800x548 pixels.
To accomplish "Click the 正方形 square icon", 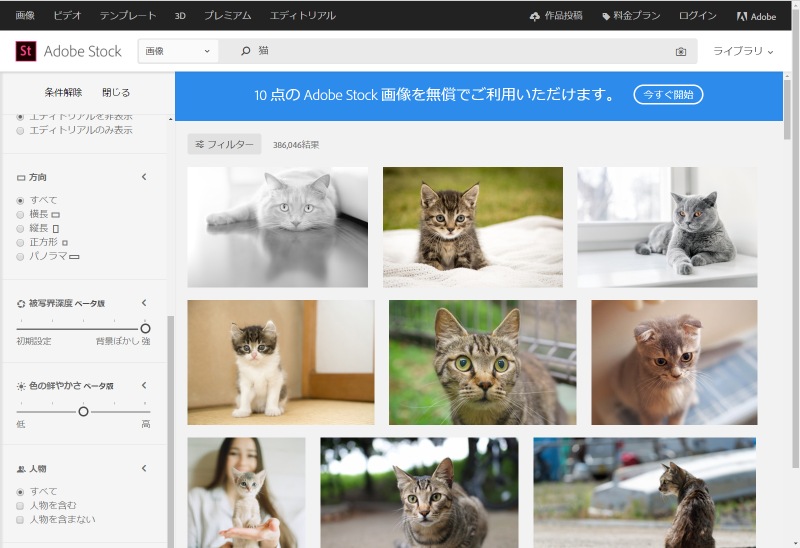I will [x=65, y=243].
